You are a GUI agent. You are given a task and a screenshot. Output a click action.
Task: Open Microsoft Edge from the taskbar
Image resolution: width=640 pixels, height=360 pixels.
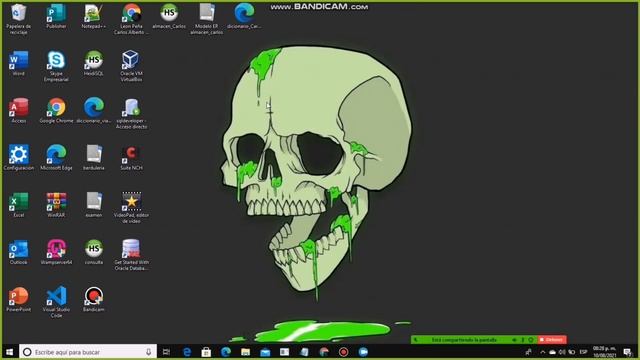coord(226,352)
